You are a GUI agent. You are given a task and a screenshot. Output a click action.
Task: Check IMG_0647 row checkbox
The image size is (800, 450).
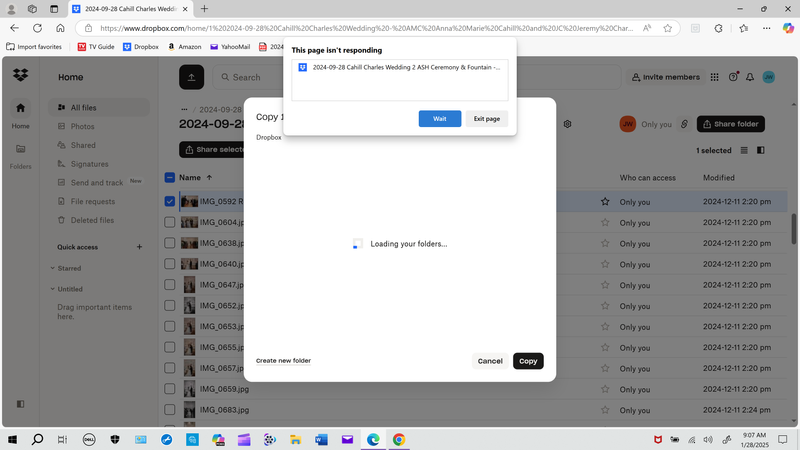pyautogui.click(x=170, y=285)
